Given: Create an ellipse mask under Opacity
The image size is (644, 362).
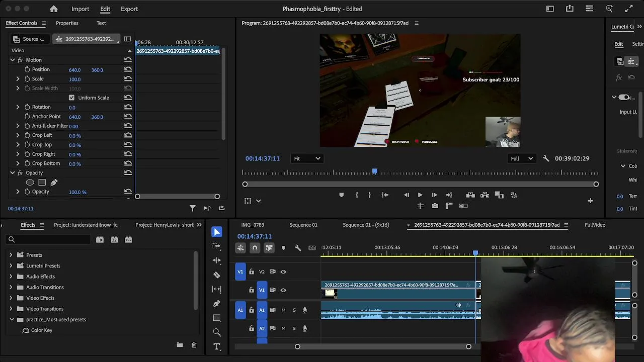Looking at the screenshot, I should coord(30,183).
